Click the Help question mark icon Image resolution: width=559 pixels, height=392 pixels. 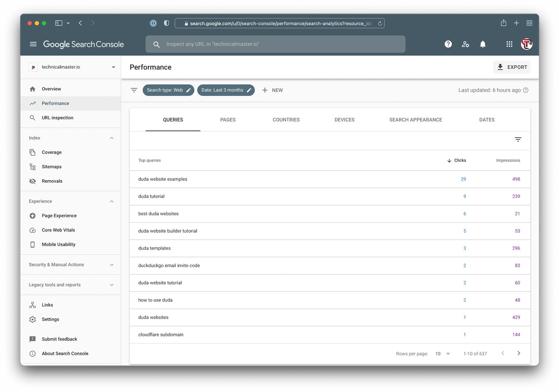tap(448, 44)
